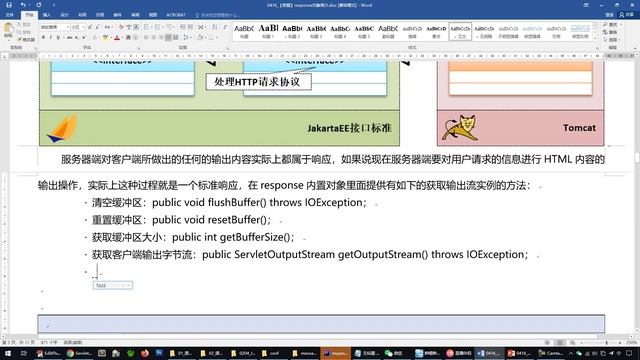Click the getBufferSize() method line

[x=193, y=237]
